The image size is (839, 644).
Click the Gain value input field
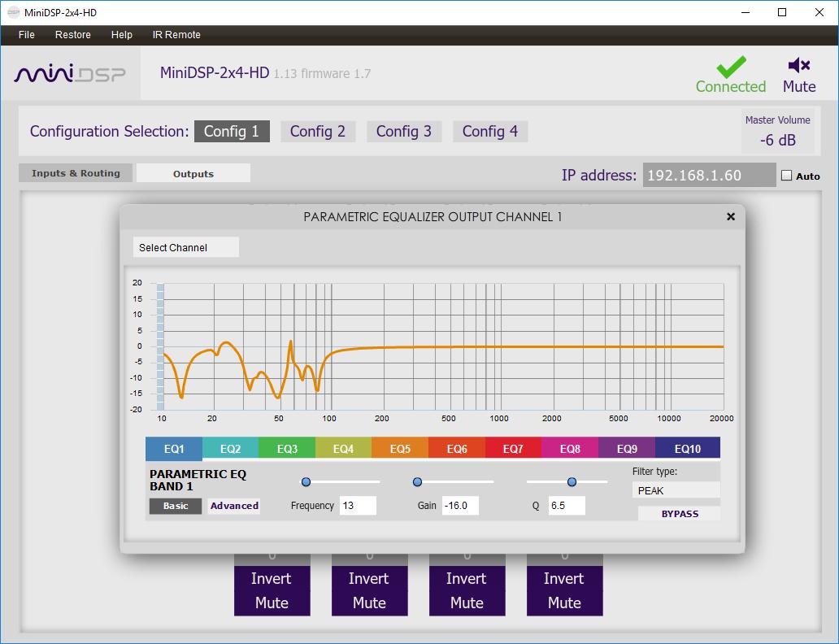pos(460,506)
